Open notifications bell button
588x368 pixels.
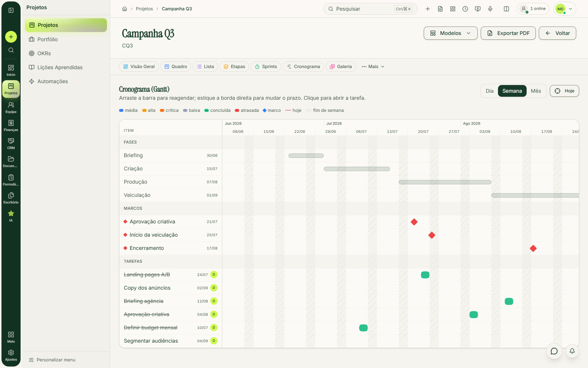click(572, 351)
